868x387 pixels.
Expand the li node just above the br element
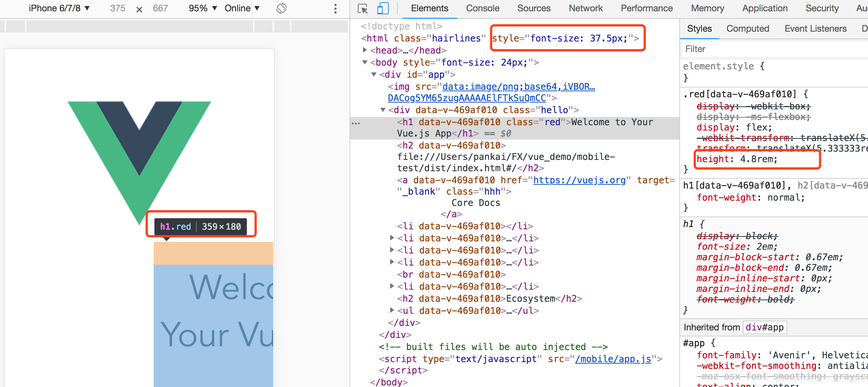click(392, 262)
